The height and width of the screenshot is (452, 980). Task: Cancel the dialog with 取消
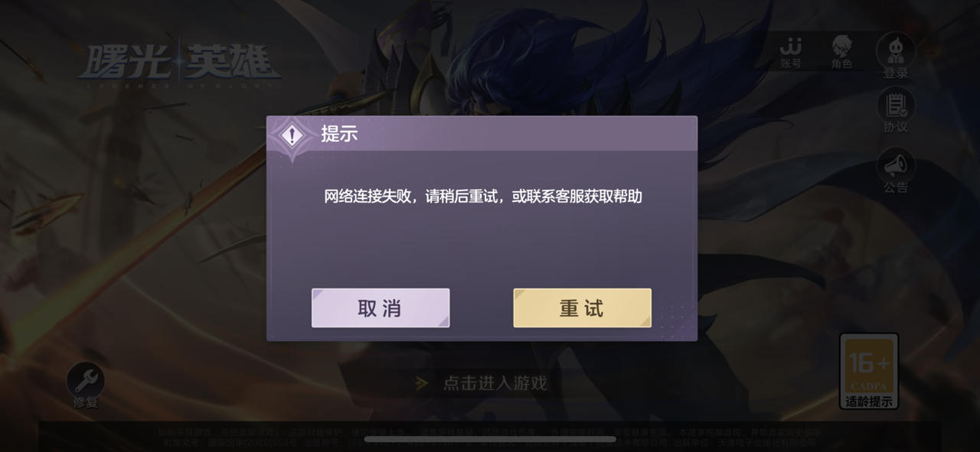pyautogui.click(x=381, y=308)
